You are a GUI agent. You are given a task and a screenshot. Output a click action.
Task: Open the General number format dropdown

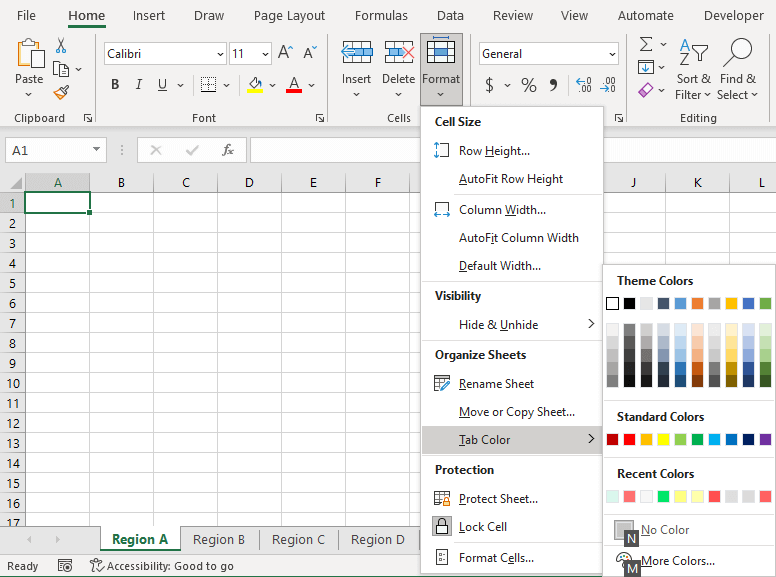pos(612,54)
